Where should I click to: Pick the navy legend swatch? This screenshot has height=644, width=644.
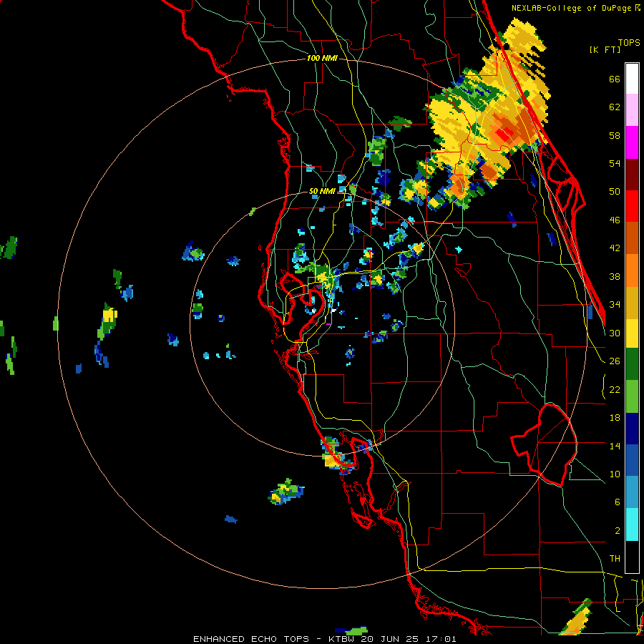(632, 429)
